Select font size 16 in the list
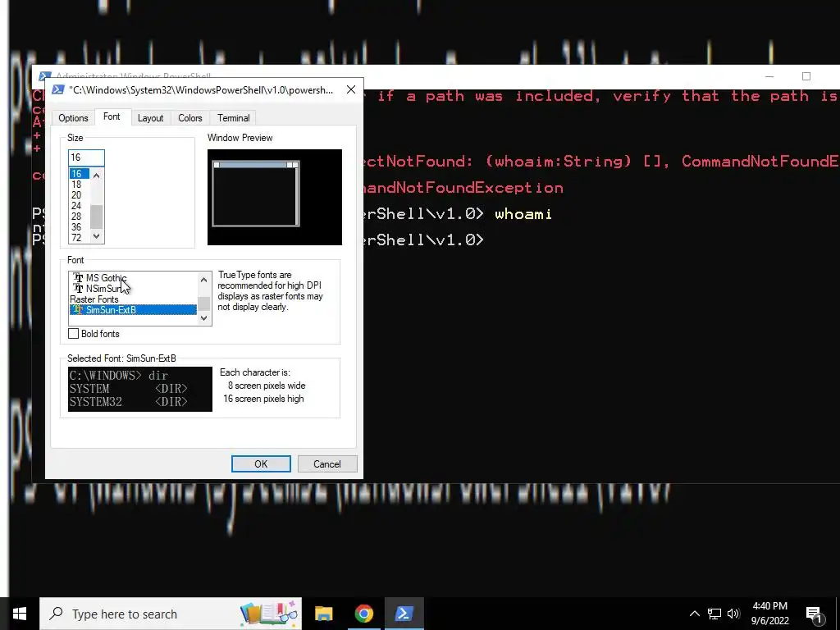The image size is (840, 630). (80, 174)
